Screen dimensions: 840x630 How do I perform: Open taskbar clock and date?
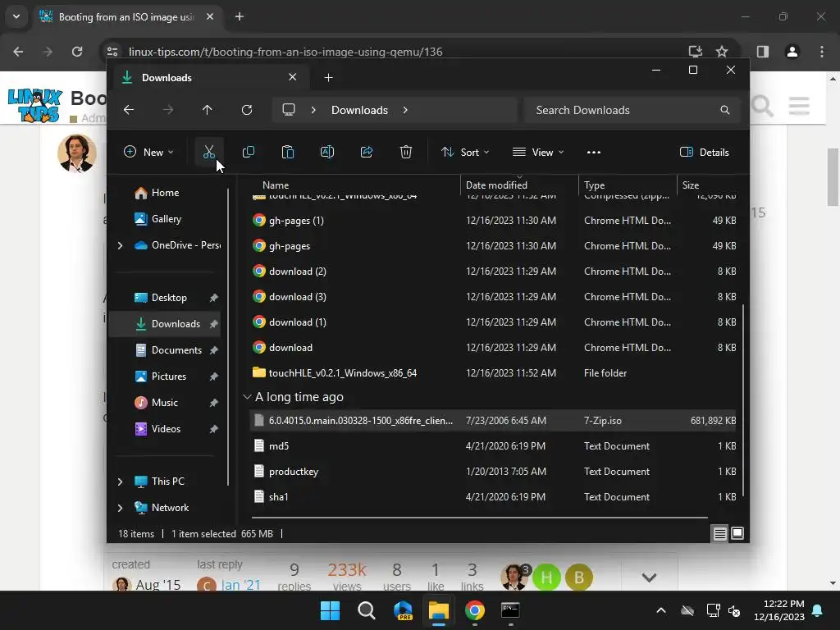(779, 610)
